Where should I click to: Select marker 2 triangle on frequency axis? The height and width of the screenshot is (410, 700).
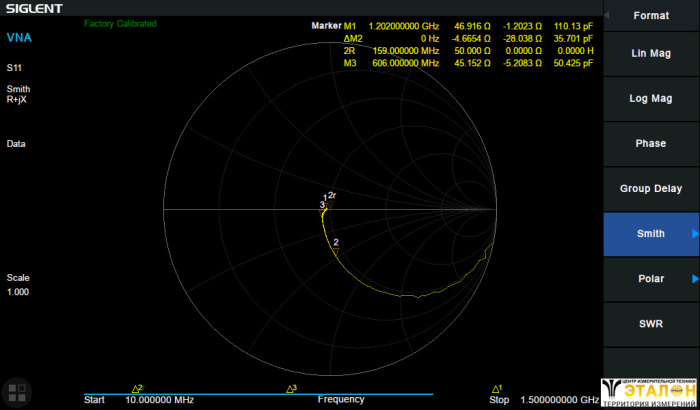(137, 389)
